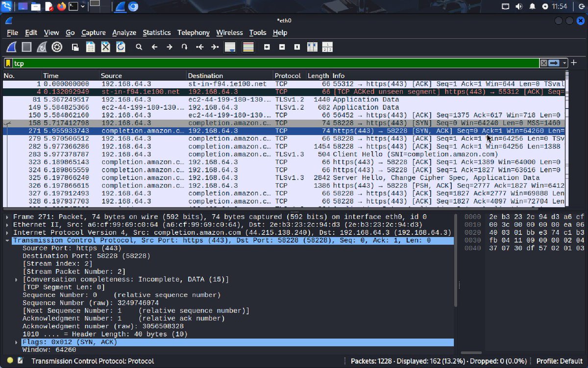Expand Conversation completeness item
The height and width of the screenshot is (368, 588).
click(x=17, y=279)
